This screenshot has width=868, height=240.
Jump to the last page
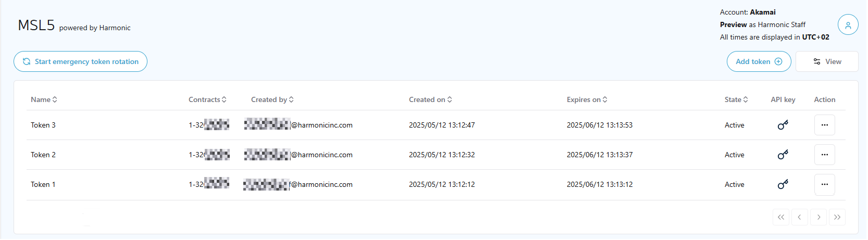click(837, 217)
